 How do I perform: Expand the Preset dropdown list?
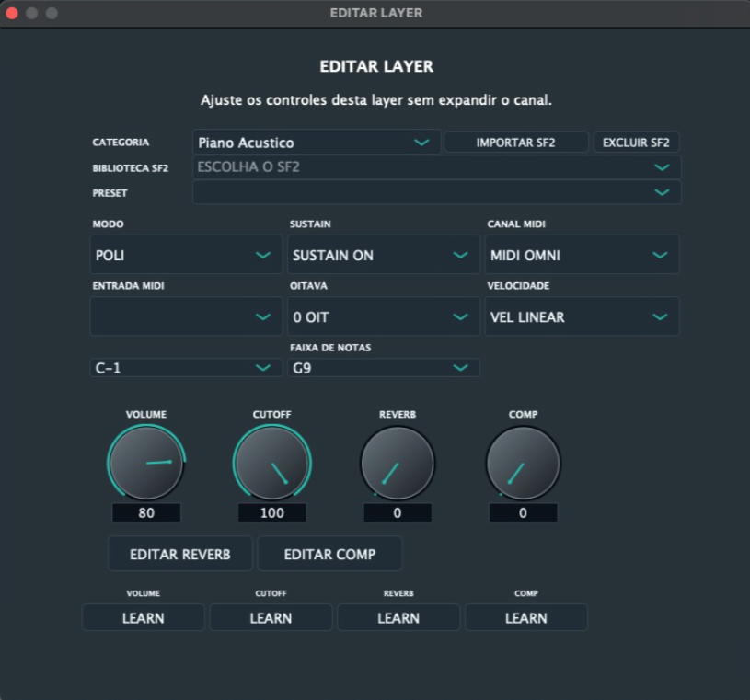[x=436, y=192]
